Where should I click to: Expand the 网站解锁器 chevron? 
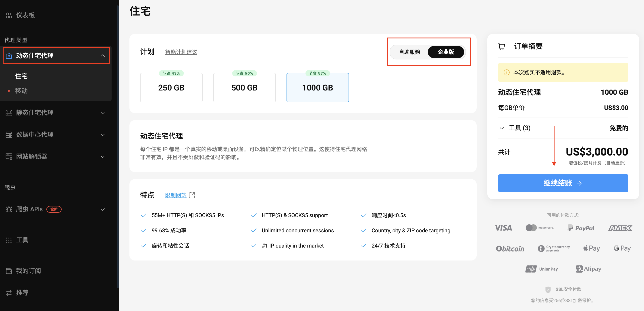pyautogui.click(x=102, y=157)
